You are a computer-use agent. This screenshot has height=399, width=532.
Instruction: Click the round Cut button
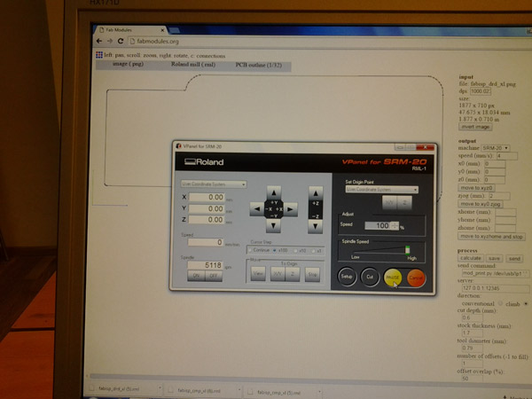pyautogui.click(x=370, y=277)
